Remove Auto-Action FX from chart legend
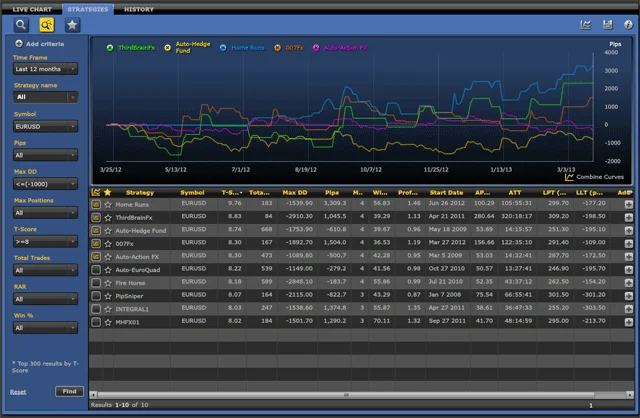 [316, 48]
